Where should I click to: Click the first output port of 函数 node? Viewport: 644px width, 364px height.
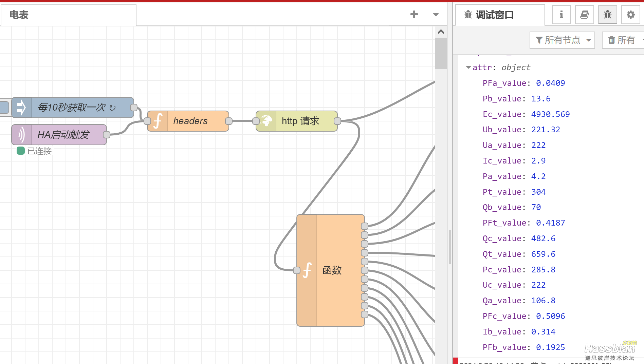click(365, 226)
